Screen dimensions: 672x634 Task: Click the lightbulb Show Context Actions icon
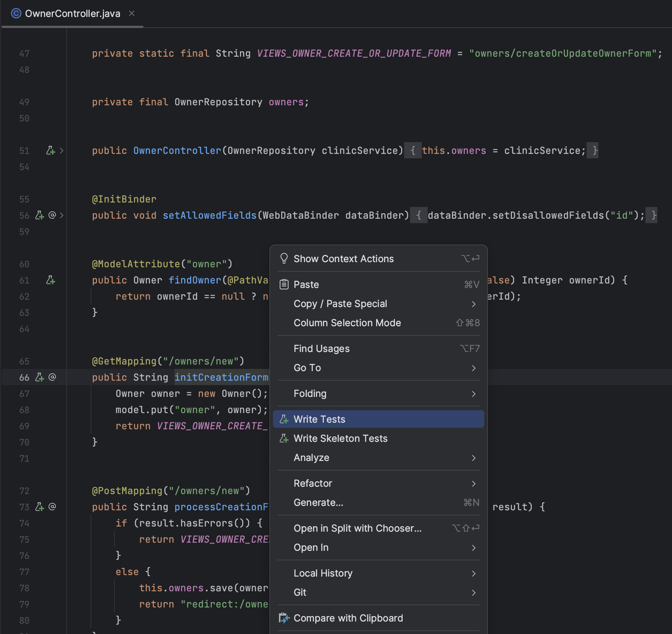pos(284,258)
